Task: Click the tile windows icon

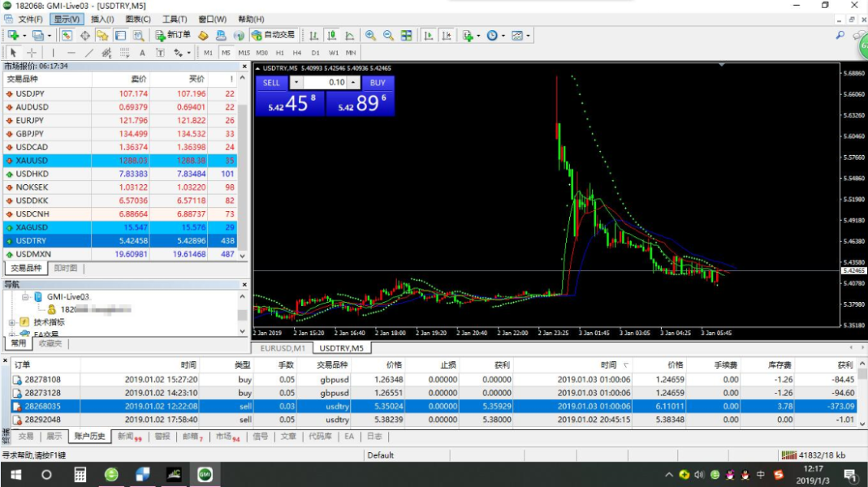Action: click(406, 35)
